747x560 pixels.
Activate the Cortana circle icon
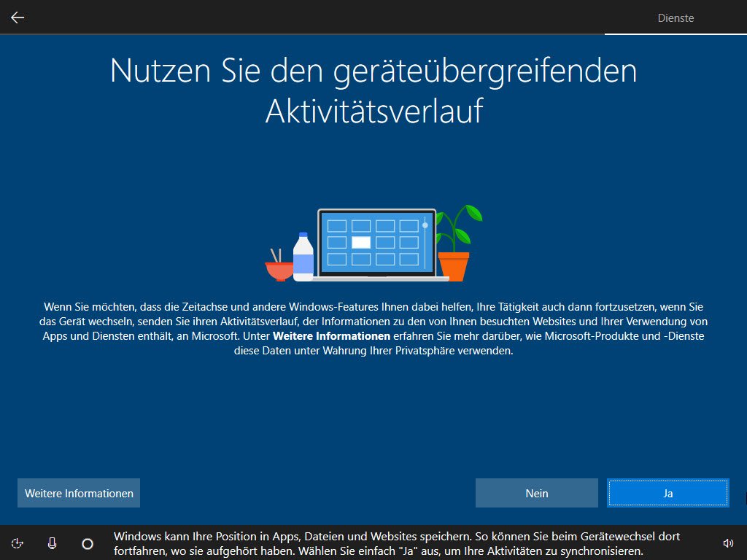88,543
